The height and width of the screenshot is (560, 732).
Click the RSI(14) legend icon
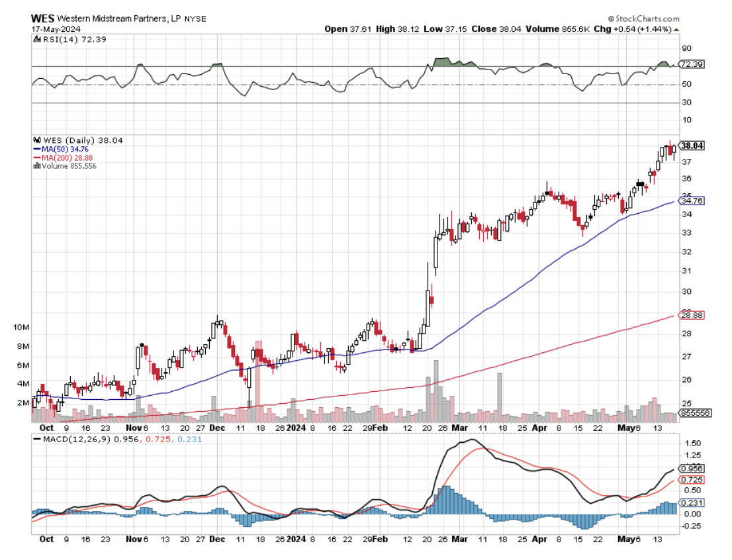37,40
